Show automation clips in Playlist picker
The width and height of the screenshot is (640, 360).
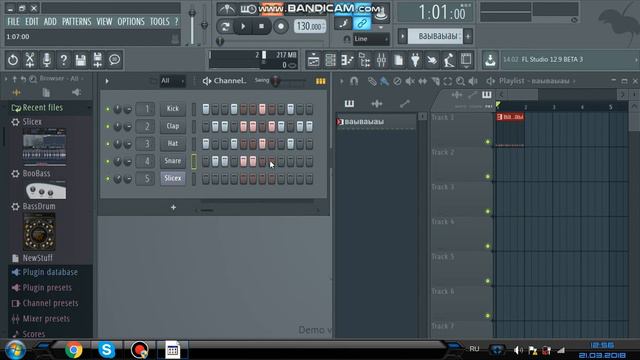(x=404, y=104)
